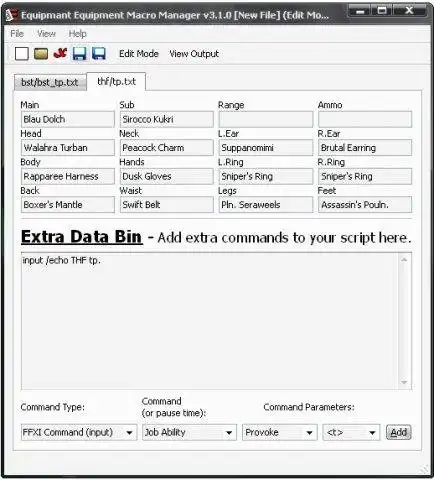Click the second blue floppy Save As icon

99,53
